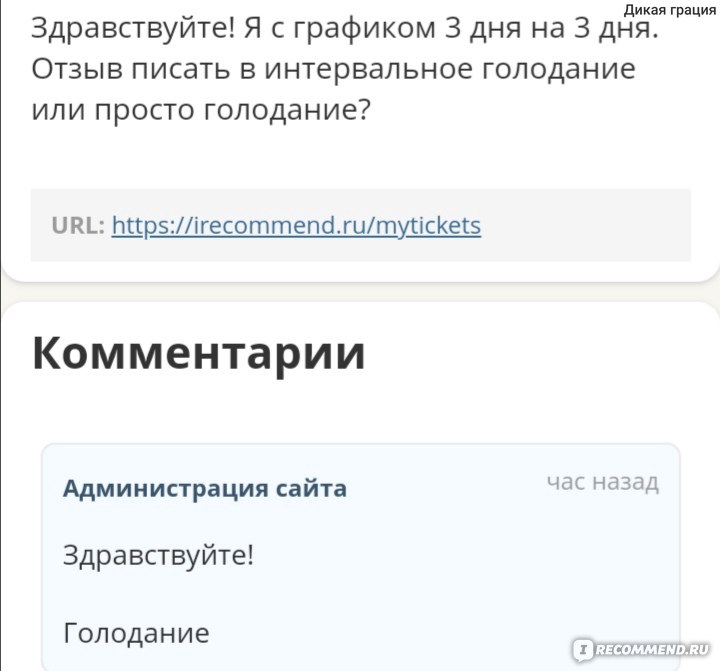This screenshot has width=720, height=671.
Task: Click the 'час назад' comment timestamp
Action: click(602, 482)
